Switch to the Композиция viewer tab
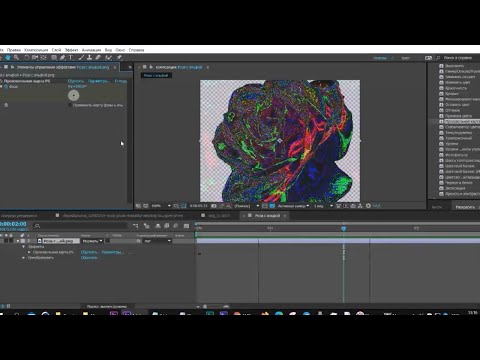The image size is (480, 360). pos(179,67)
